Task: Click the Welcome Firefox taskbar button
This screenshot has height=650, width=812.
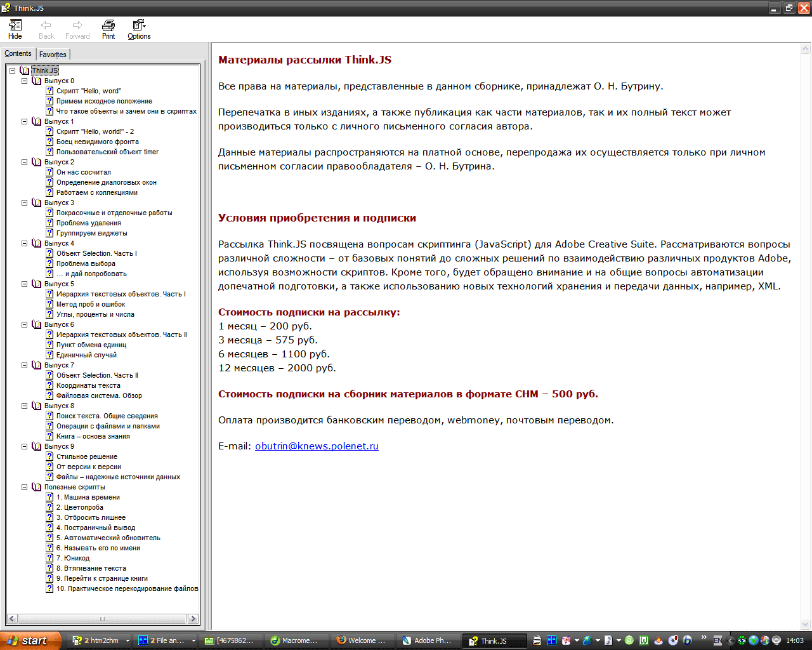Action: pyautogui.click(x=362, y=640)
